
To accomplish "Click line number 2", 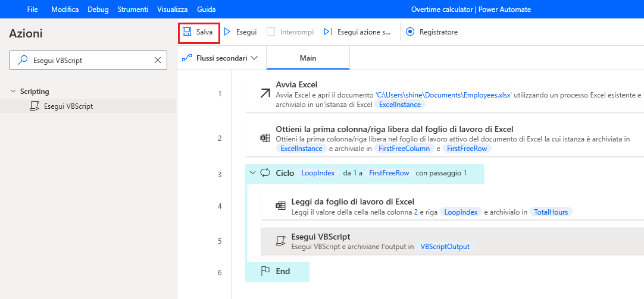I will coord(220,139).
